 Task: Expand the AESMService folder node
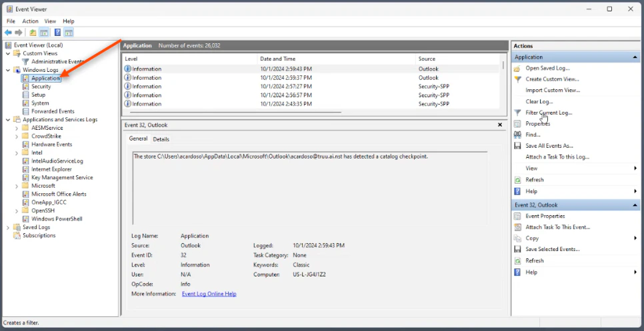tap(17, 128)
